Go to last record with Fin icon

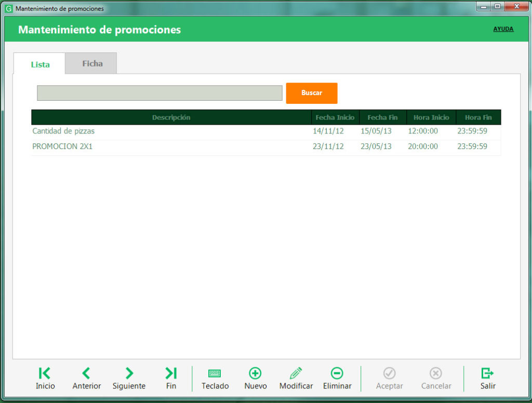tap(171, 373)
